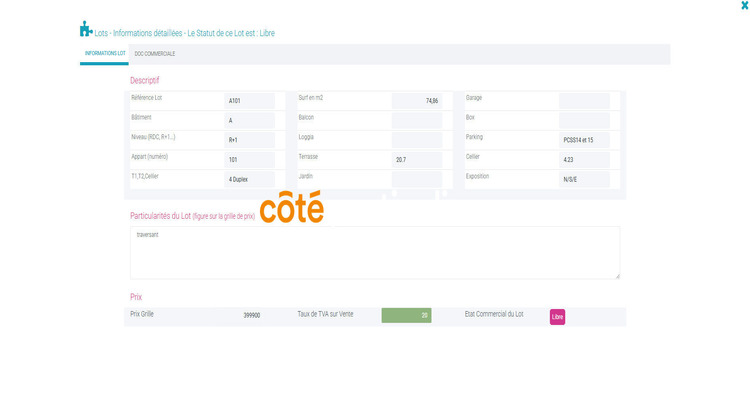The height and width of the screenshot is (420, 750).
Task: Click the Bâtiment input field
Action: (x=249, y=120)
